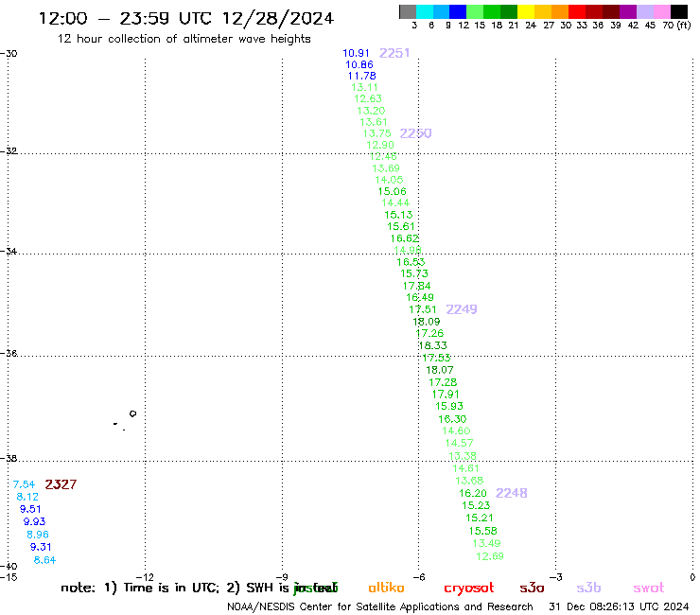Click wave height value 9.51
Screen dimensions: 700x615
(30, 509)
